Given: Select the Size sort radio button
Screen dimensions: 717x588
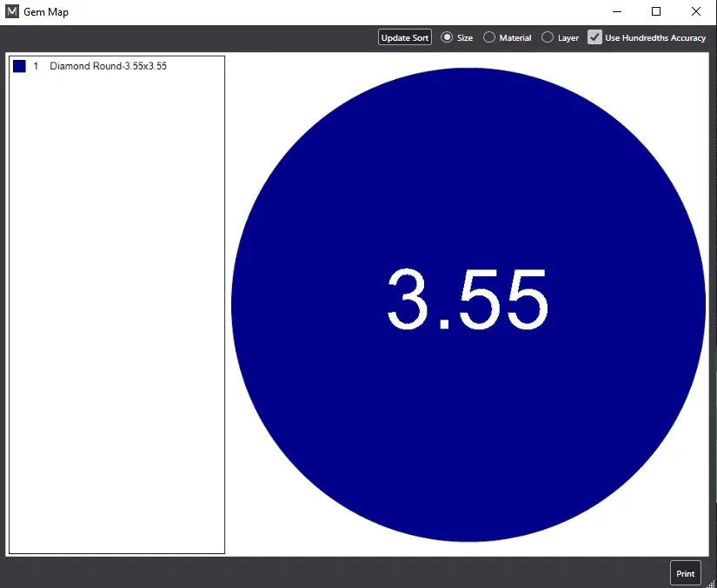Looking at the screenshot, I should point(447,37).
